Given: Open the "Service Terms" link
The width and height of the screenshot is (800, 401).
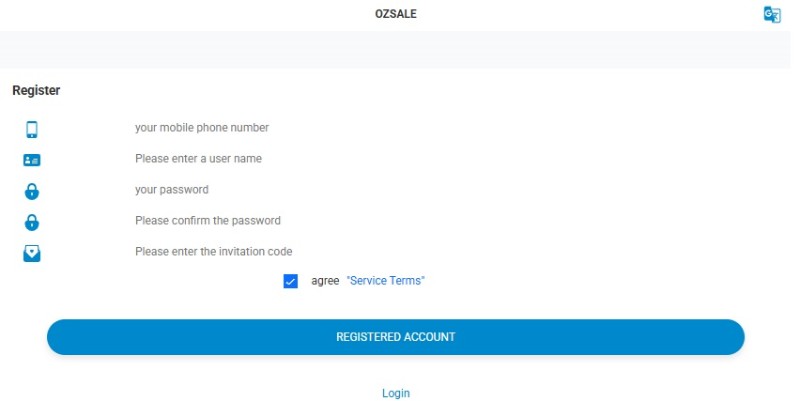Looking at the screenshot, I should 386,281.
